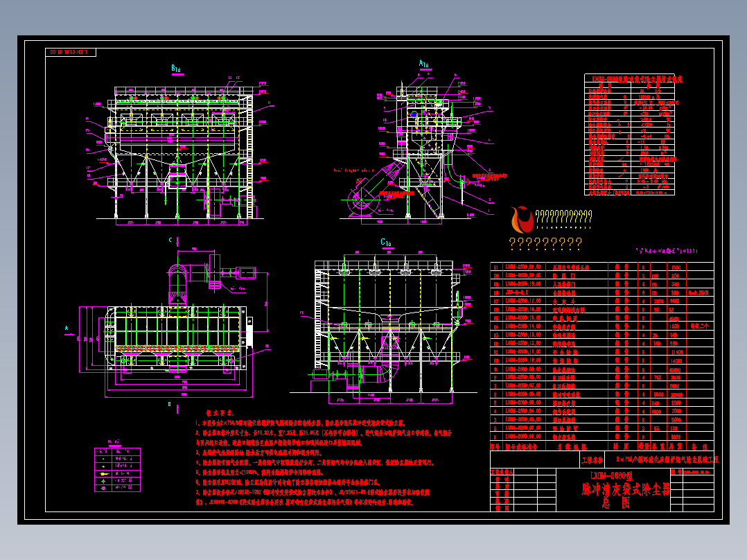747x560 pixels.
Task: Select the cyan C-direction view label above bottom-right elevation
Action: (x=386, y=243)
